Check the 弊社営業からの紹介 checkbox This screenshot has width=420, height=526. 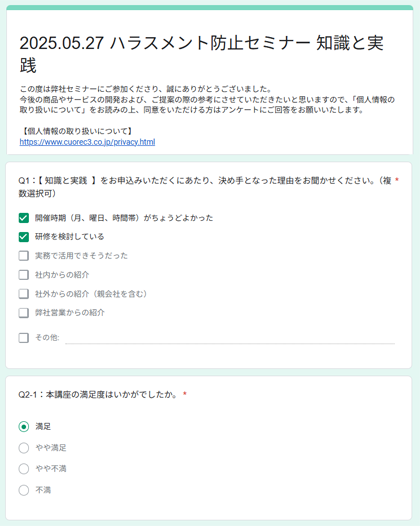click(x=23, y=313)
